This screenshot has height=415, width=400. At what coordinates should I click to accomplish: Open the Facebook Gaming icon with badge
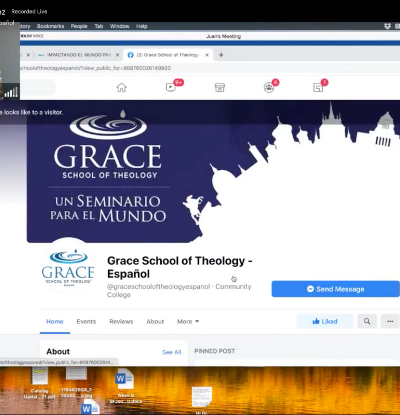point(318,88)
